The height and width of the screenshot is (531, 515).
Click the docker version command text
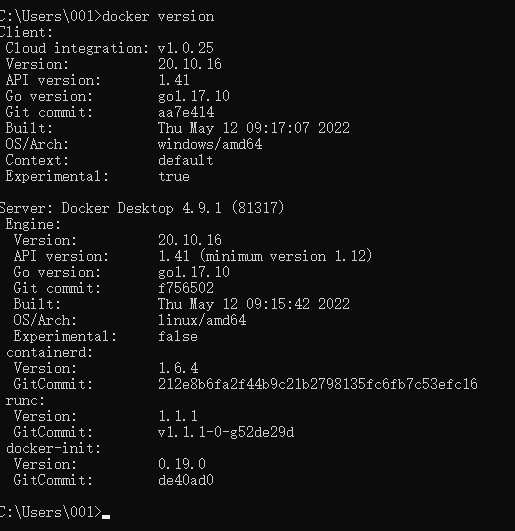158,17
